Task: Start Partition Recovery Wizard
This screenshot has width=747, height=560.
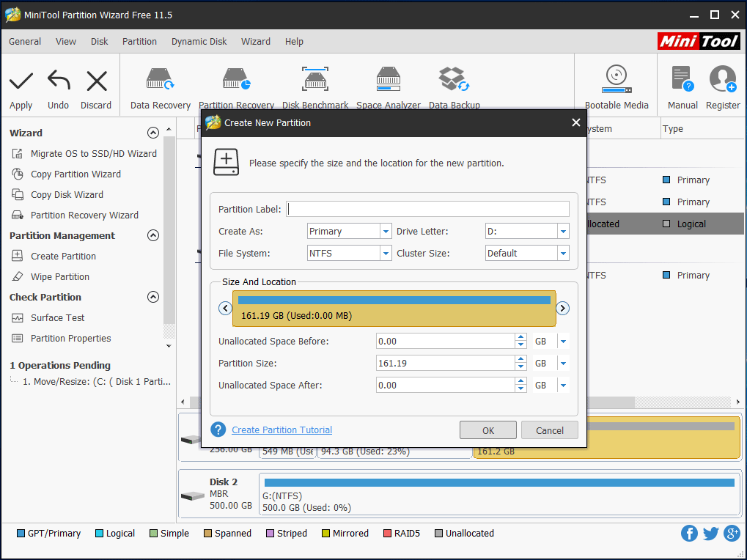Action: click(84, 215)
